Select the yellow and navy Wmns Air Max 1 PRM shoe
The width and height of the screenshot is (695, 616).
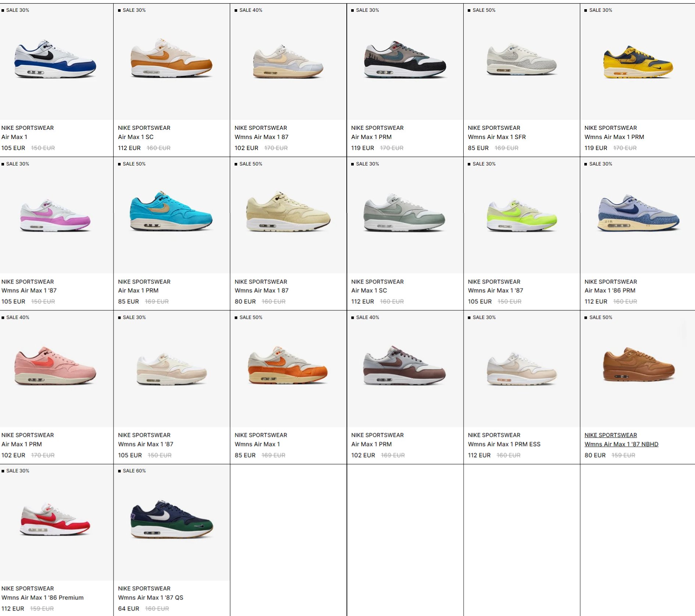tap(638, 62)
